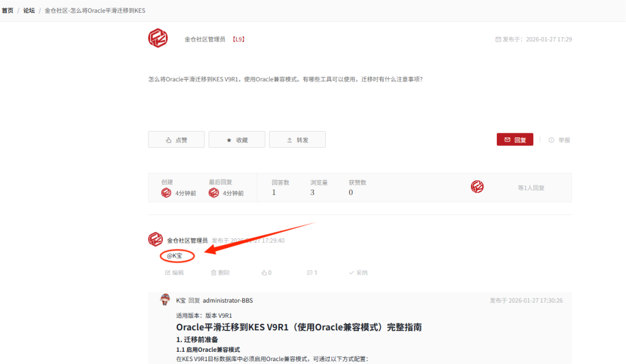Click the 1.1 启用Oracle兼容模式 subheading
Image resolution: width=626 pixels, height=364 pixels.
(208, 350)
